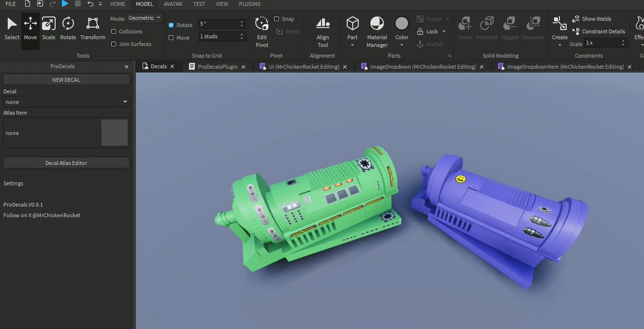Click the Edit Pivot tool
The height and width of the screenshot is (329, 644).
(262, 32)
